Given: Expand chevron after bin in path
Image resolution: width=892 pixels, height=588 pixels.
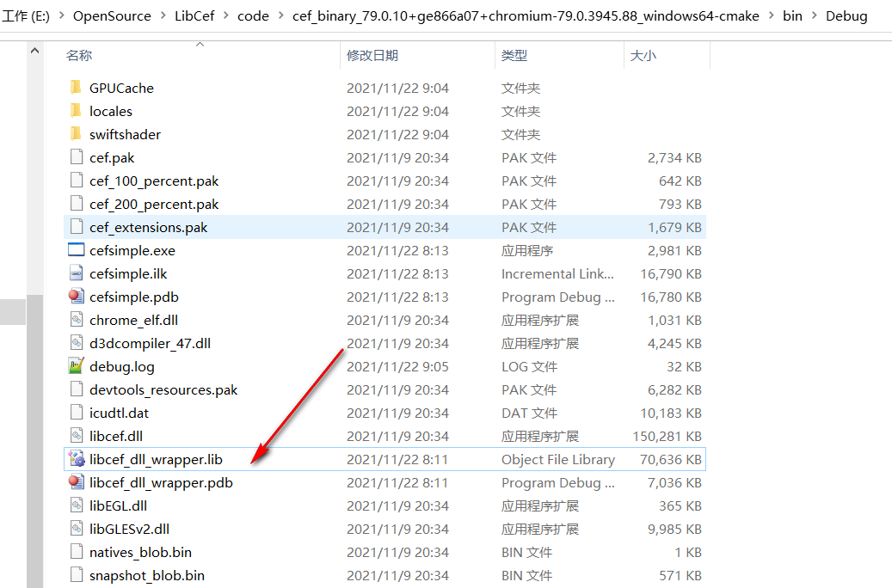Looking at the screenshot, I should tap(814, 16).
